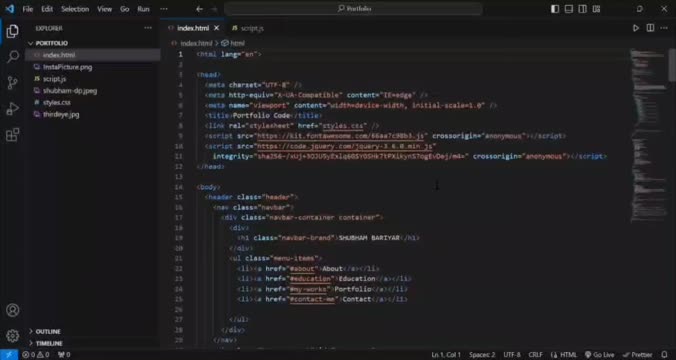Open script.js in the explorer
Image resolution: width=676 pixels, height=360 pixels.
(54, 79)
